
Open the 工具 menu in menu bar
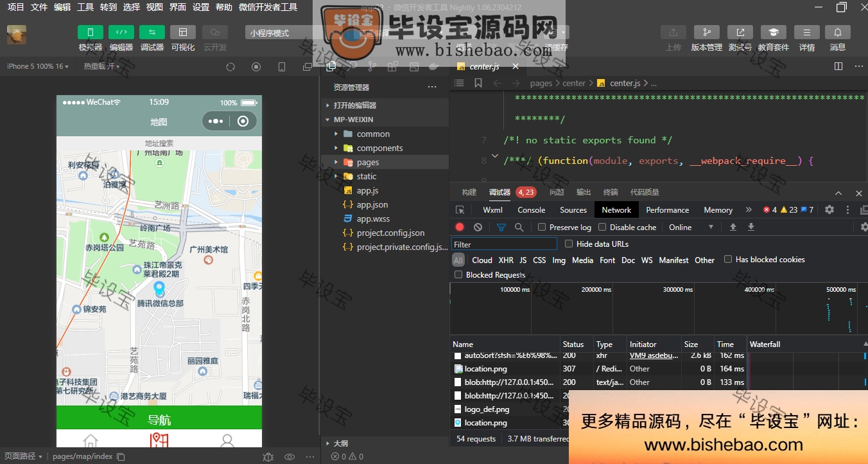[x=85, y=7]
